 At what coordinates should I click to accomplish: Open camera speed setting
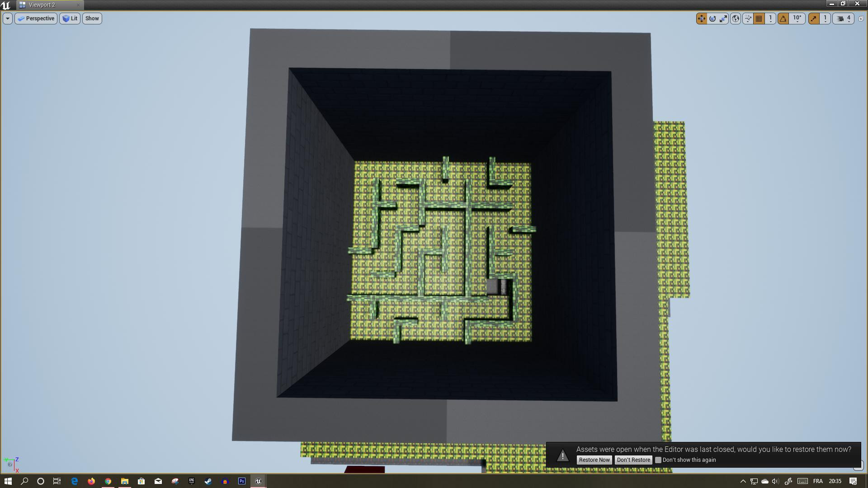coord(844,19)
